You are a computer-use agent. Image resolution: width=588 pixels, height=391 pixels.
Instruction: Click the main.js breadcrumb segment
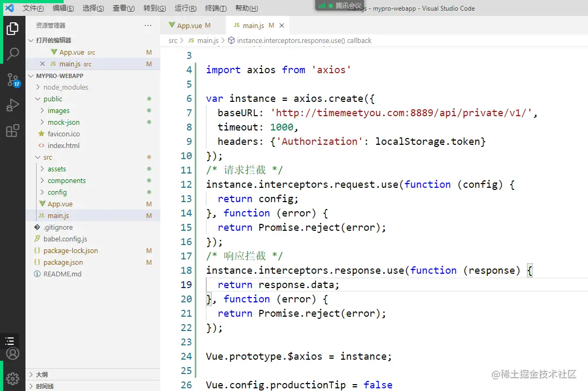(204, 40)
